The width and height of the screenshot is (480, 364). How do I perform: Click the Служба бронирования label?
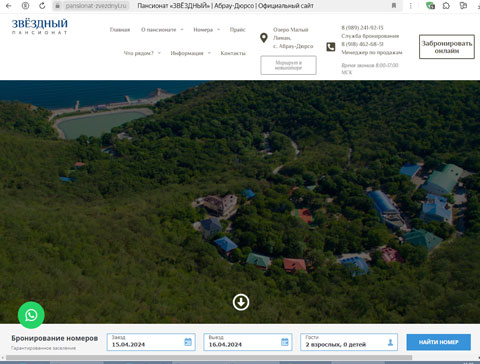pos(370,36)
